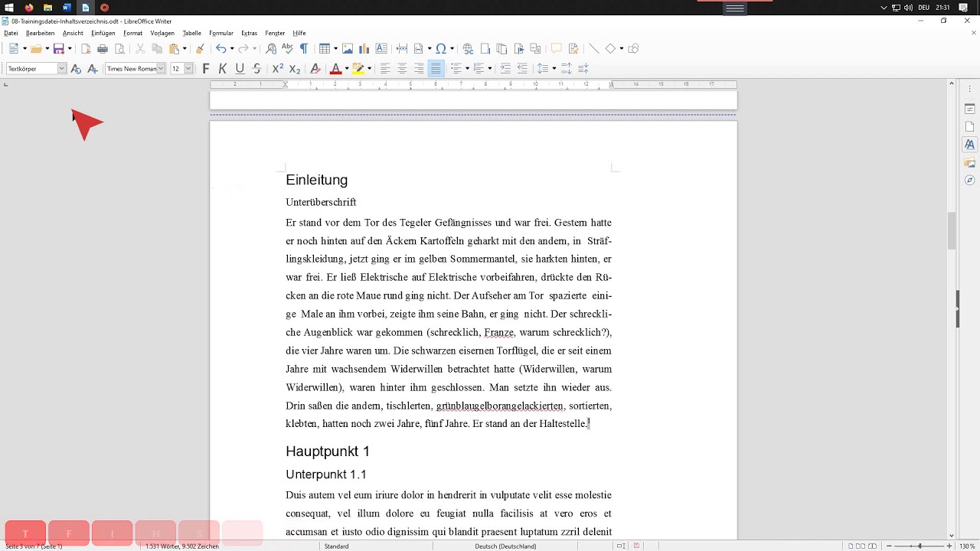Click the word and character count field
The height and width of the screenshot is (551, 980).
pos(182,546)
